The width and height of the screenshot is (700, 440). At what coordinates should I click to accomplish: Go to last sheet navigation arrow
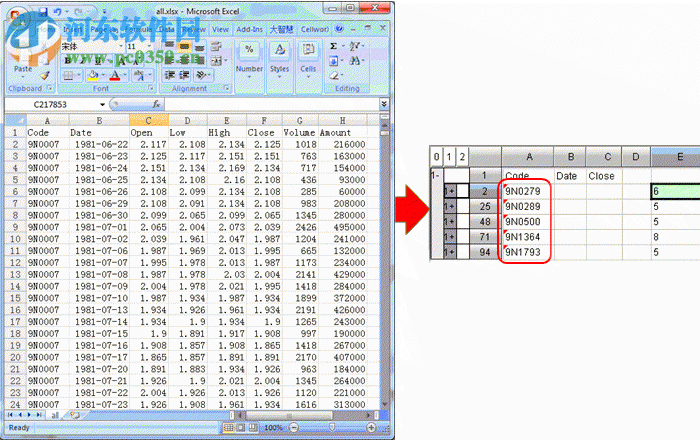click(x=38, y=415)
